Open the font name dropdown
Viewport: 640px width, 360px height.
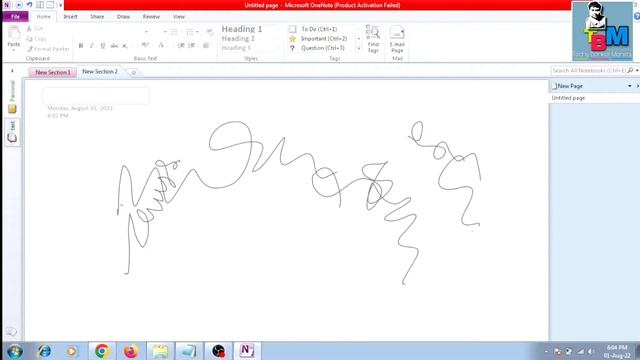pos(147,32)
